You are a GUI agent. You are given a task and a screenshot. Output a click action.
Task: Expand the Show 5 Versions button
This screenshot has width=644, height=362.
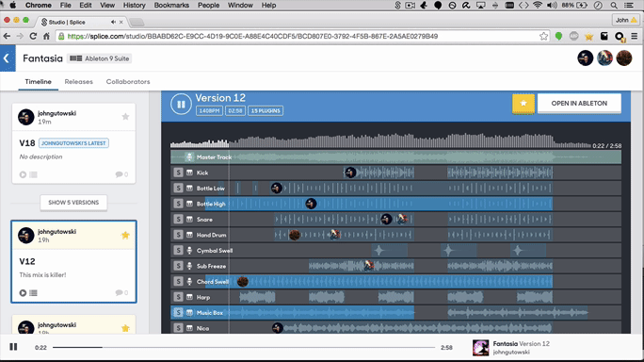73,203
